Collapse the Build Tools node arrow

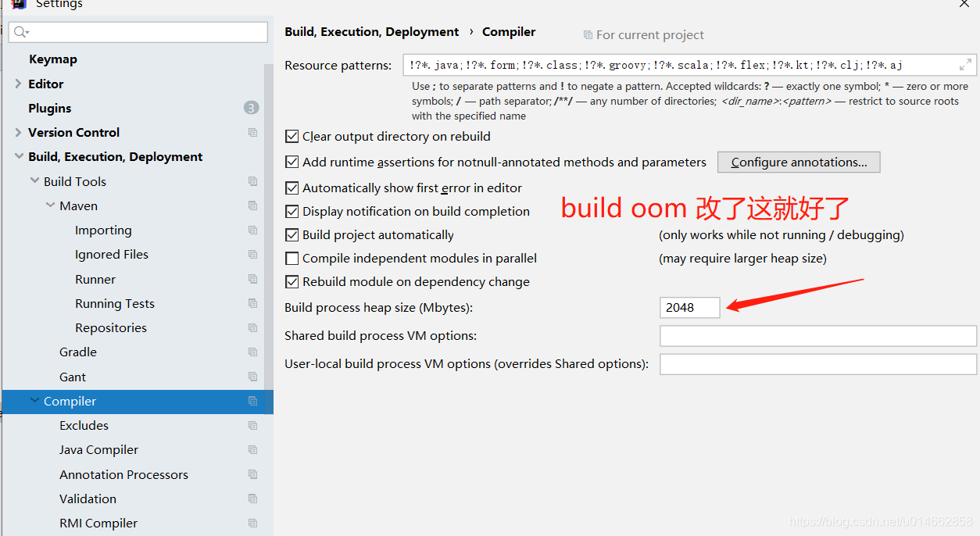(34, 180)
